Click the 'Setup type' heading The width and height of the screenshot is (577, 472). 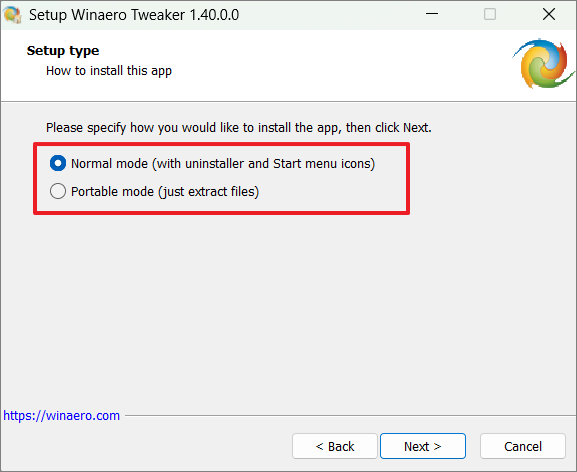[63, 51]
